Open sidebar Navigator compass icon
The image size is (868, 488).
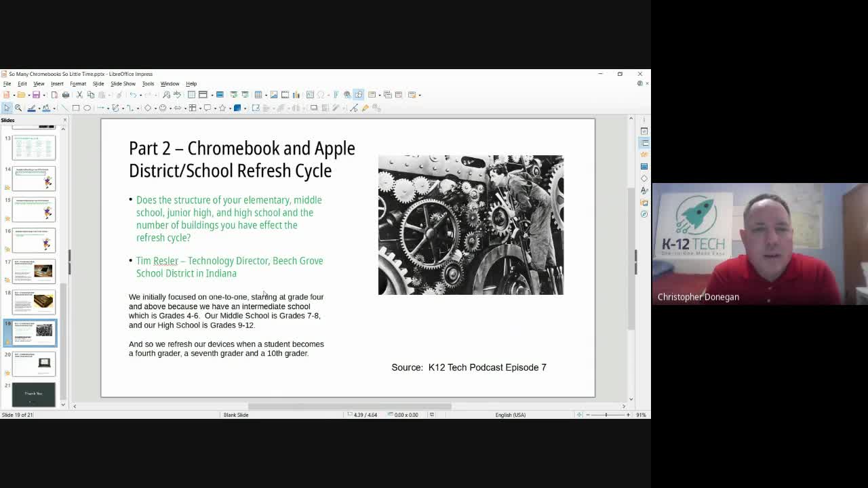[644, 214]
